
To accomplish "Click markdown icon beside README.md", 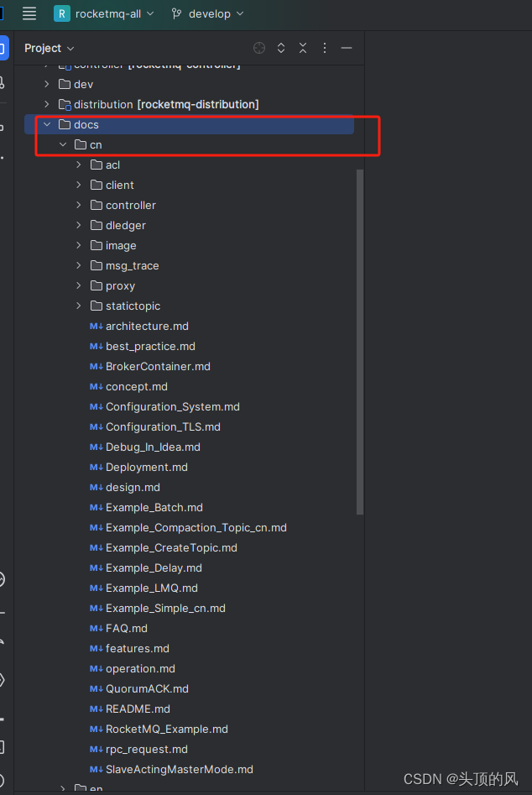I will click(x=96, y=709).
